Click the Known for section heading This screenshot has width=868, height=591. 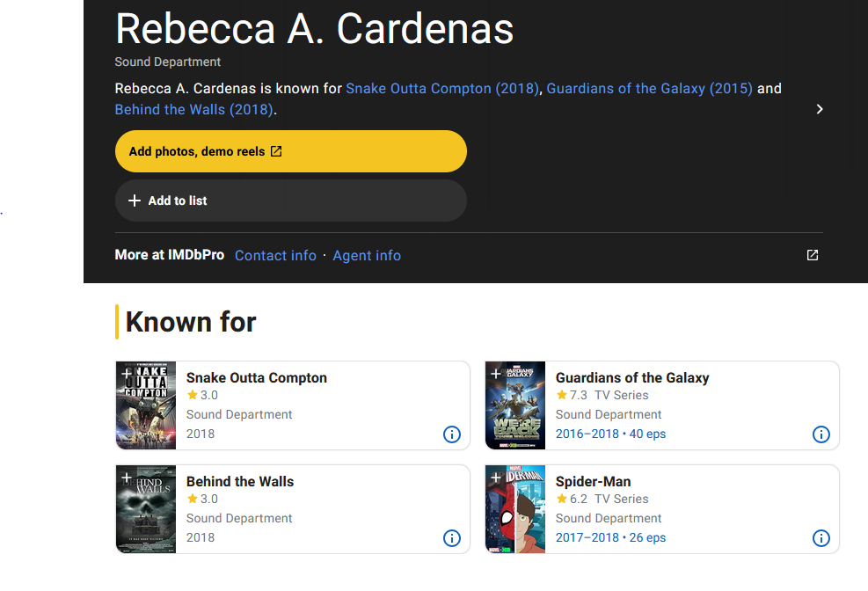point(191,322)
